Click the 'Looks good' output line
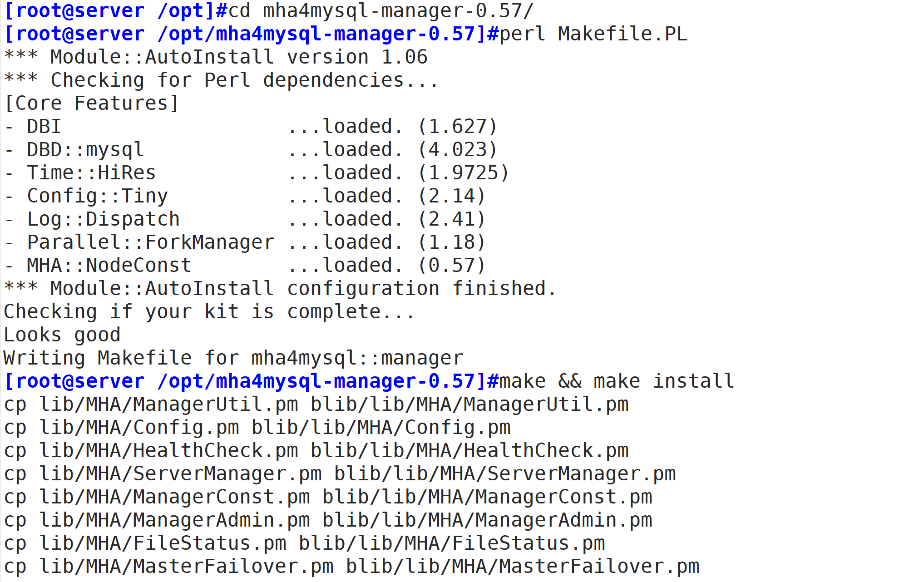Viewport: 924px width, 582px height. pos(62,335)
